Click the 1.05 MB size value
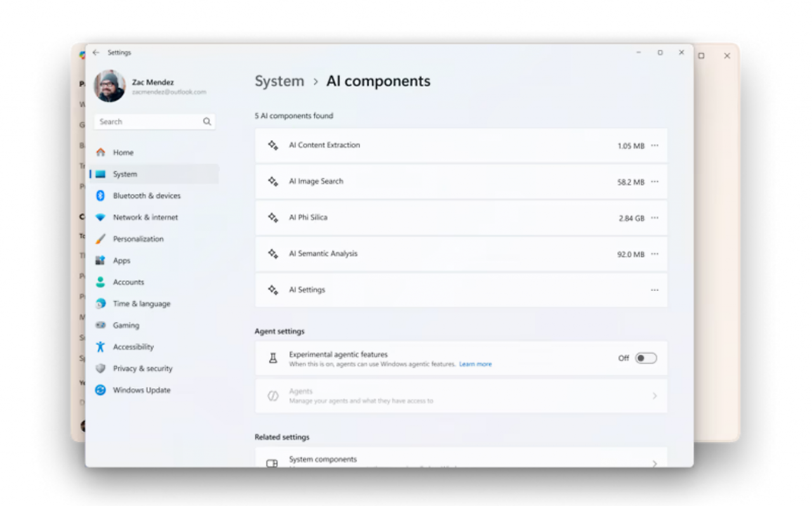812x506 pixels. click(x=631, y=146)
